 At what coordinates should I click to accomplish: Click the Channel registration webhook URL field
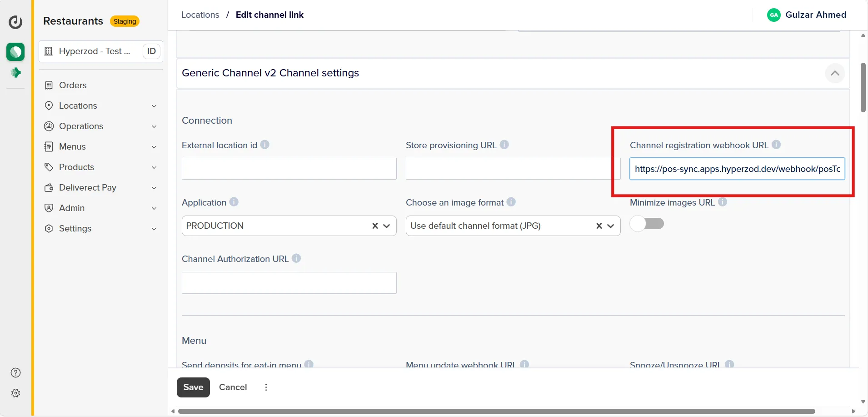tap(737, 169)
